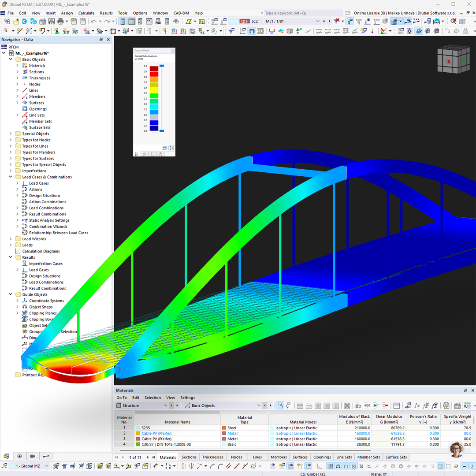Click the red-cross filter icon in toolbar
The width and height of the screenshot is (476, 476).
336,21
